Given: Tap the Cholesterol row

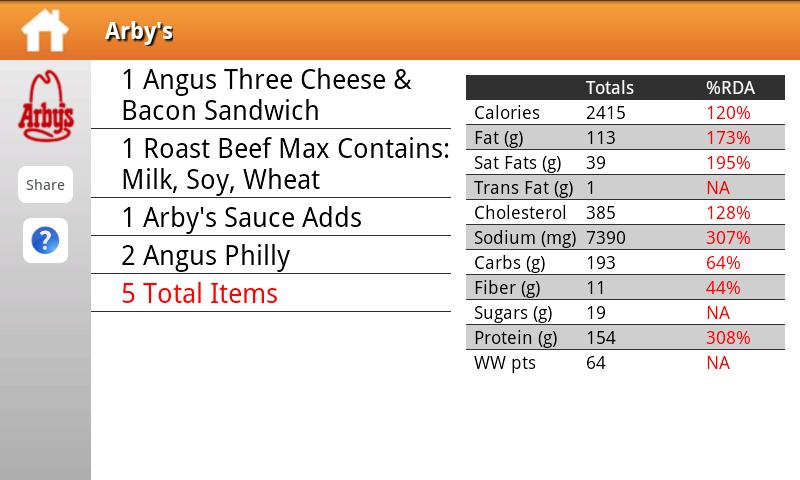Looking at the screenshot, I should pyautogui.click(x=625, y=213).
